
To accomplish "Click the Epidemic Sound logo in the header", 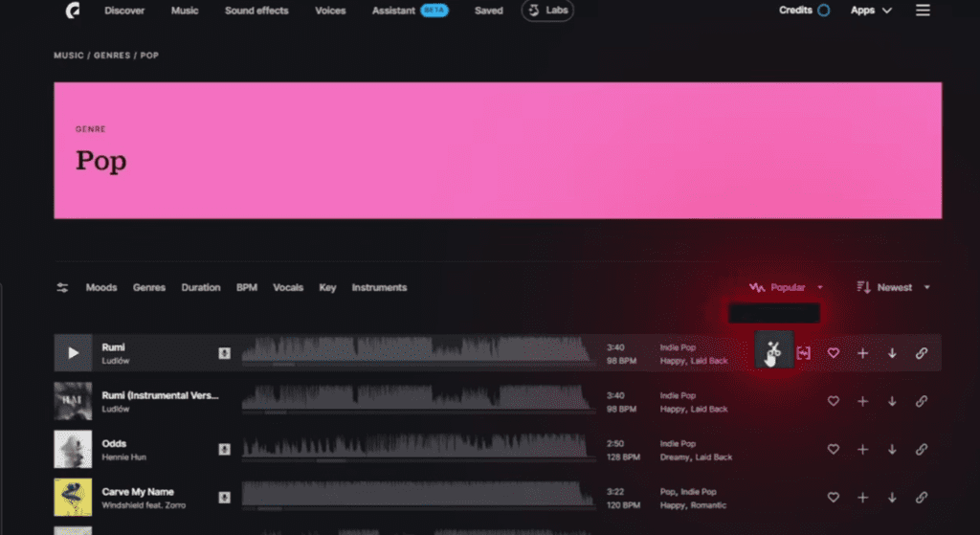I will [x=73, y=11].
